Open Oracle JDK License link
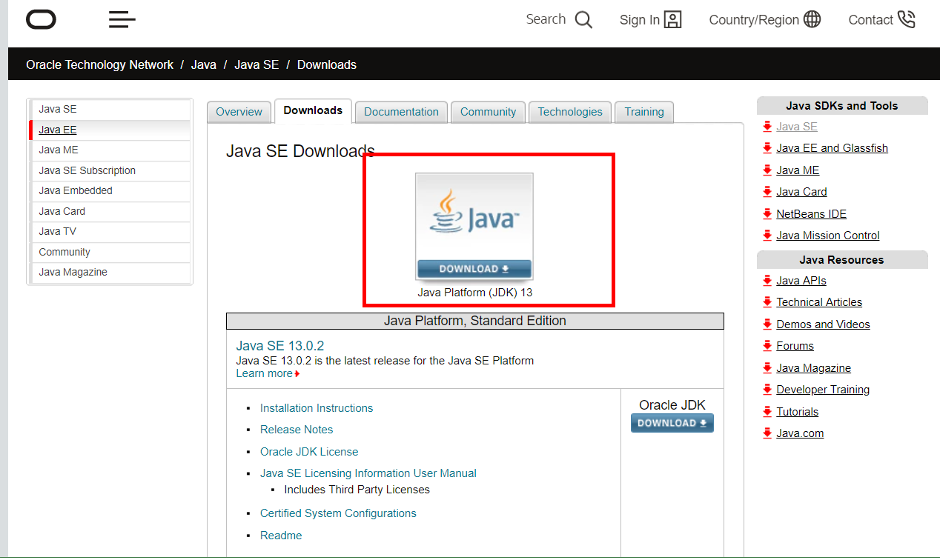This screenshot has width=940, height=560. click(x=309, y=452)
